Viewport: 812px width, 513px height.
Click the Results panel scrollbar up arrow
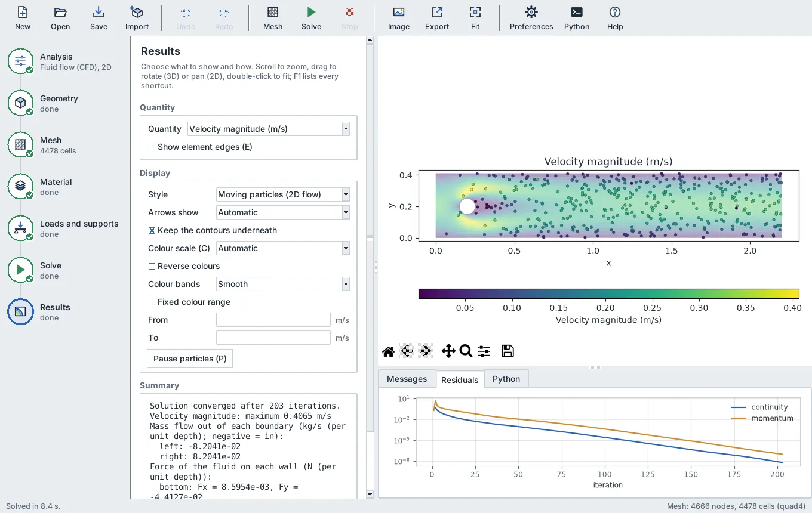click(x=370, y=40)
